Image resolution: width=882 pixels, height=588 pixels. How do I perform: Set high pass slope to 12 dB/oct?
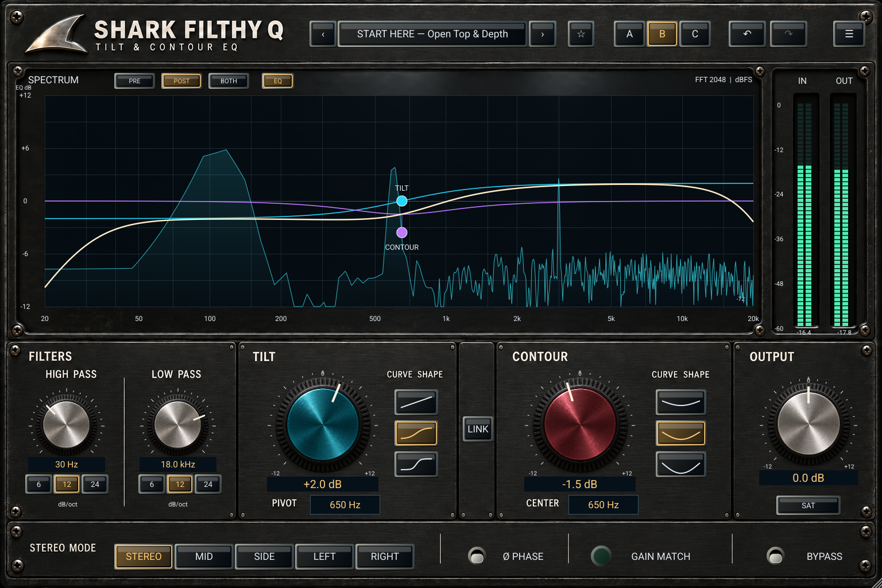pos(67,484)
